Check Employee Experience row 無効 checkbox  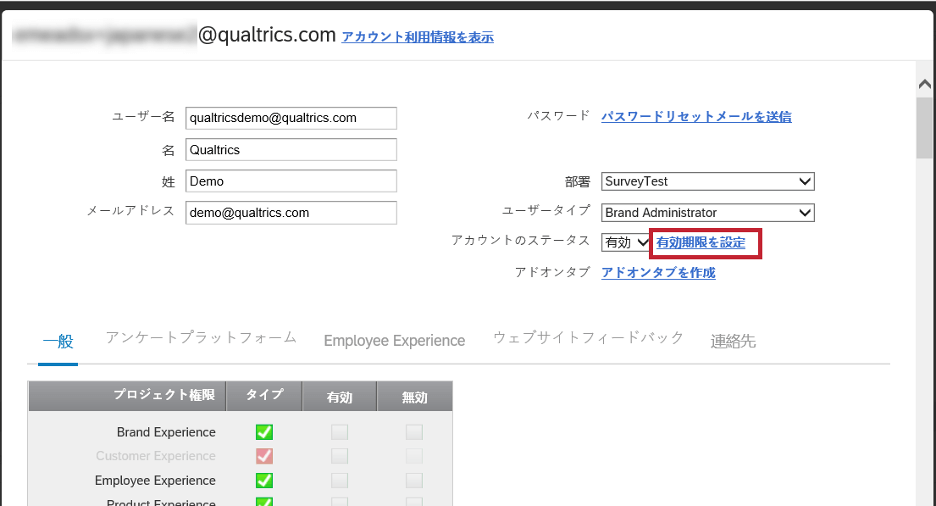pyautogui.click(x=414, y=480)
